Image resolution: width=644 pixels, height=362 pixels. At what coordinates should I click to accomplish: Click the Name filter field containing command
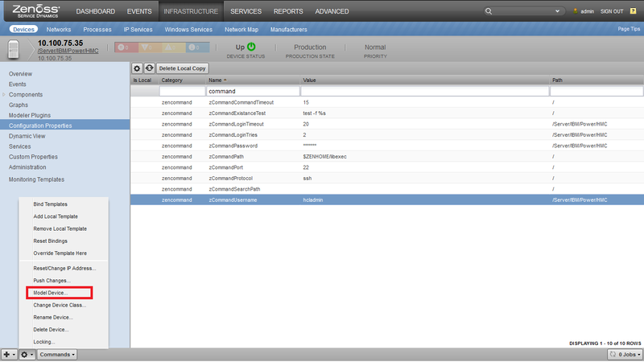(x=253, y=92)
